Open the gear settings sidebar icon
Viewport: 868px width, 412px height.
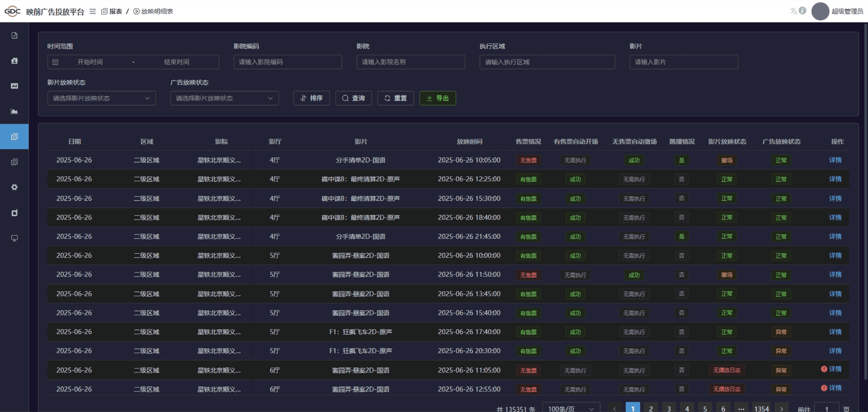tap(14, 187)
